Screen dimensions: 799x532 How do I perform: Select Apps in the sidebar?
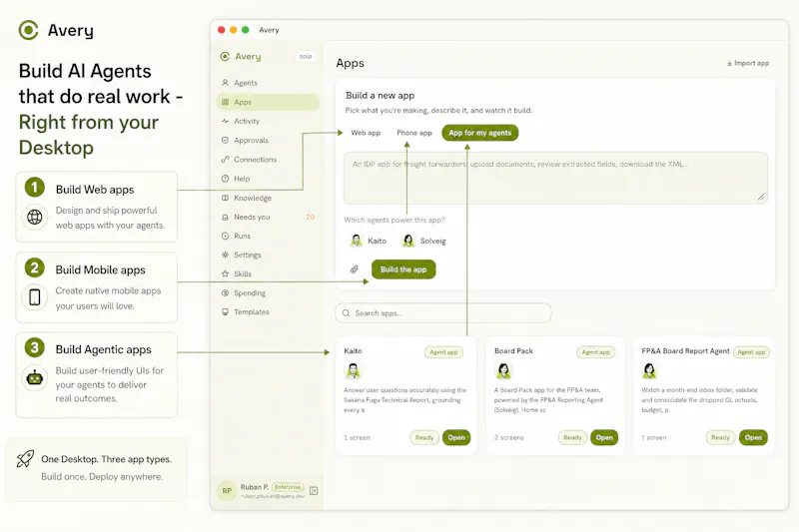[268, 102]
